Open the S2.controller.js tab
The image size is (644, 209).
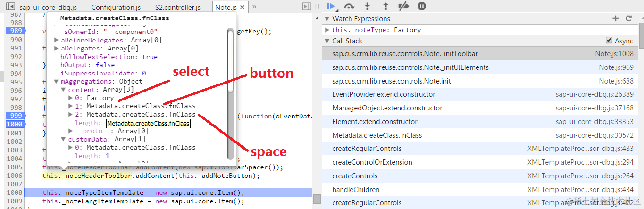coord(177,8)
